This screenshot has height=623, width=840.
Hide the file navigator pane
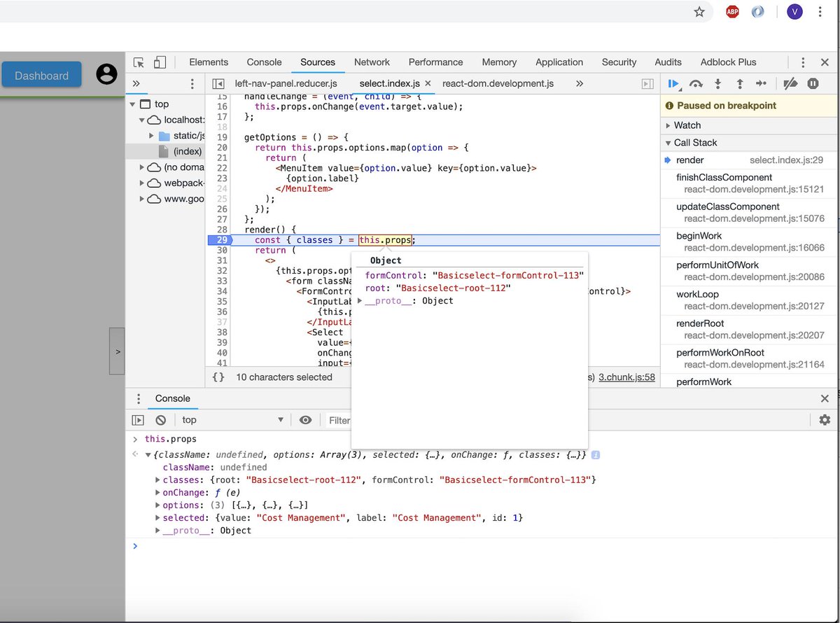tap(218, 83)
